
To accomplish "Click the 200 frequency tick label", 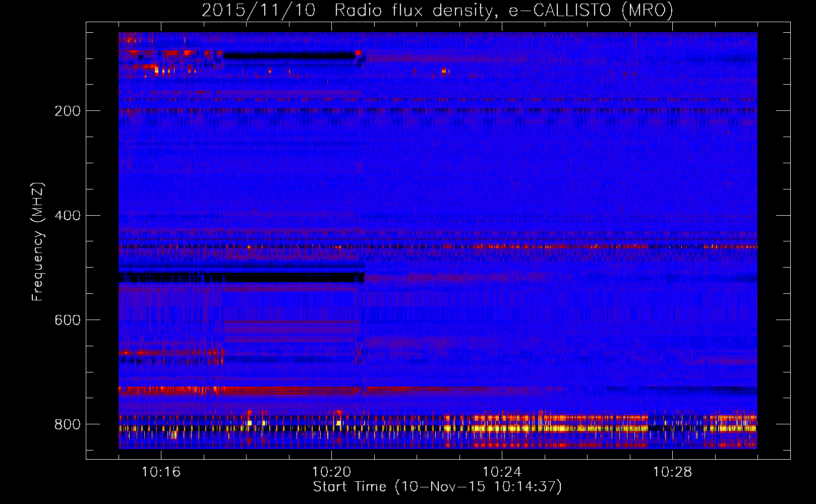I will tap(68, 111).
